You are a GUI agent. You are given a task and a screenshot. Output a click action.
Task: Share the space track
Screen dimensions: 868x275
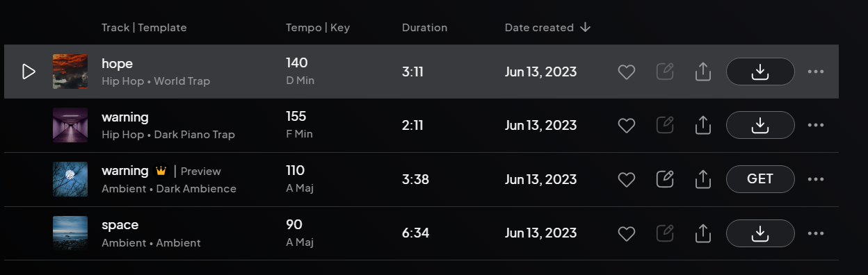pyautogui.click(x=703, y=233)
